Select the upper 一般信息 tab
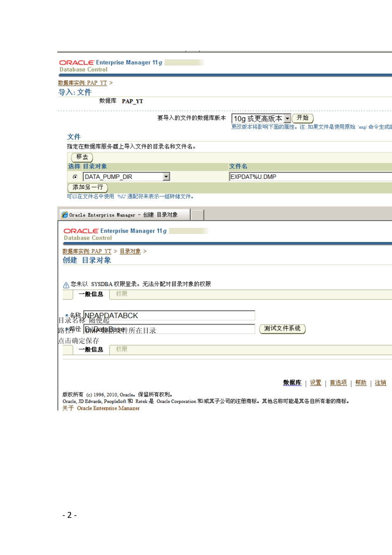The height and width of the screenshot is (555, 392). click(91, 294)
